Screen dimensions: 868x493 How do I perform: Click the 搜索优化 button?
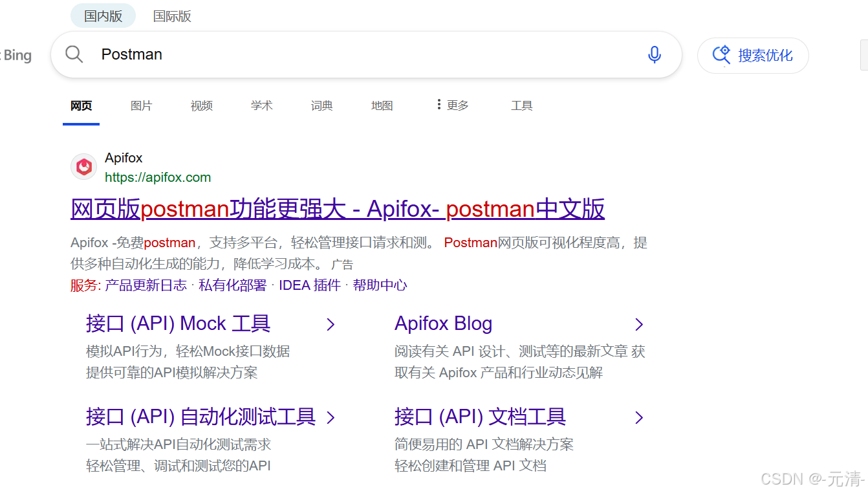click(753, 56)
